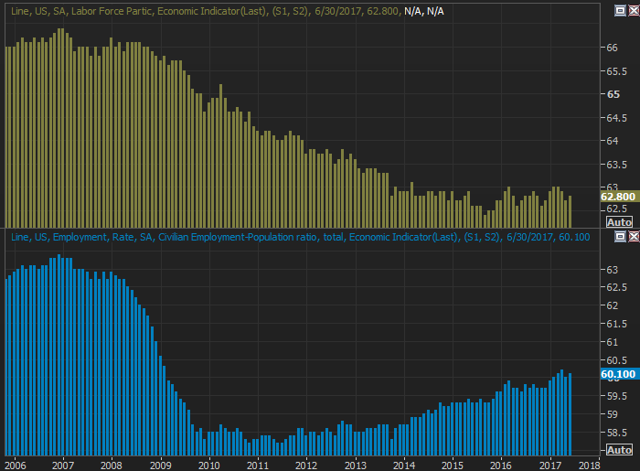Image resolution: width=640 pixels, height=471 pixels.
Task: Click the 63.5 tick on upper y-axis
Action: click(616, 164)
